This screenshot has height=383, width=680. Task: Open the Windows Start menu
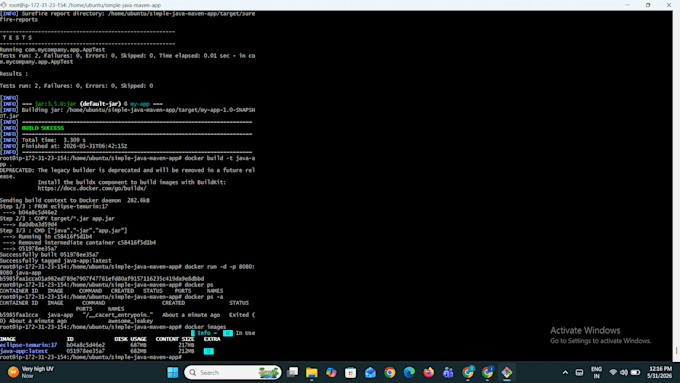click(x=173, y=372)
